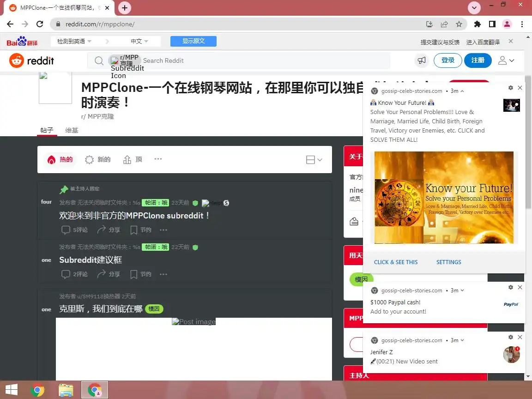
Task: Open comments on the welcome post
Action: click(x=74, y=230)
